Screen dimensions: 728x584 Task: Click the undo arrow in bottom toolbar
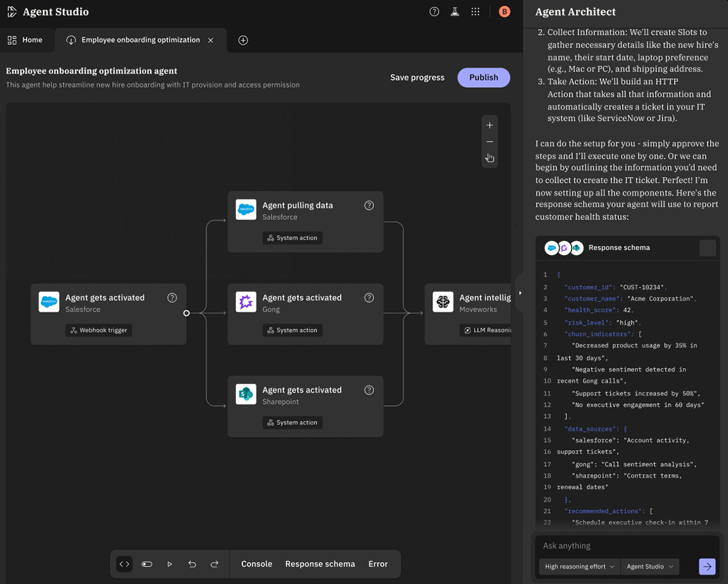[x=192, y=564]
